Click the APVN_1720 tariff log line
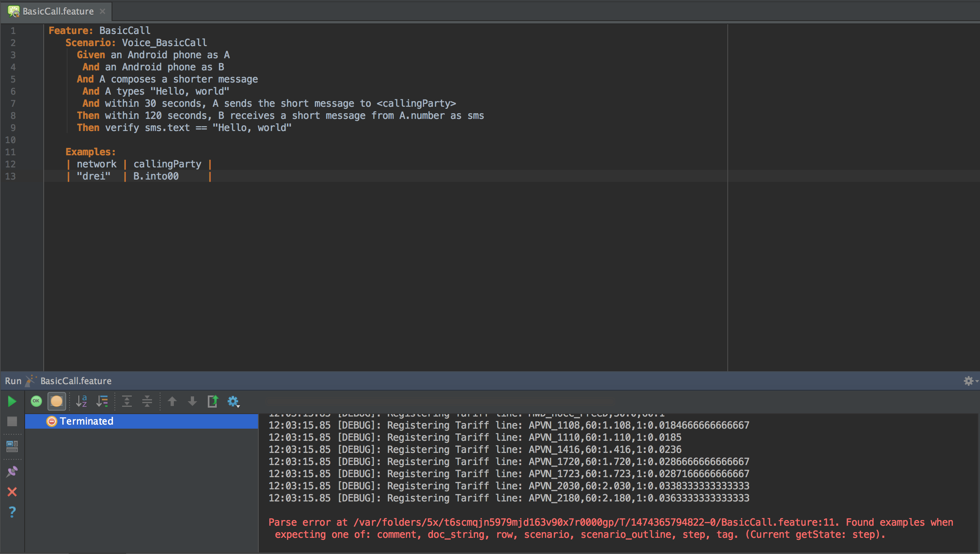980x554 pixels. (509, 461)
